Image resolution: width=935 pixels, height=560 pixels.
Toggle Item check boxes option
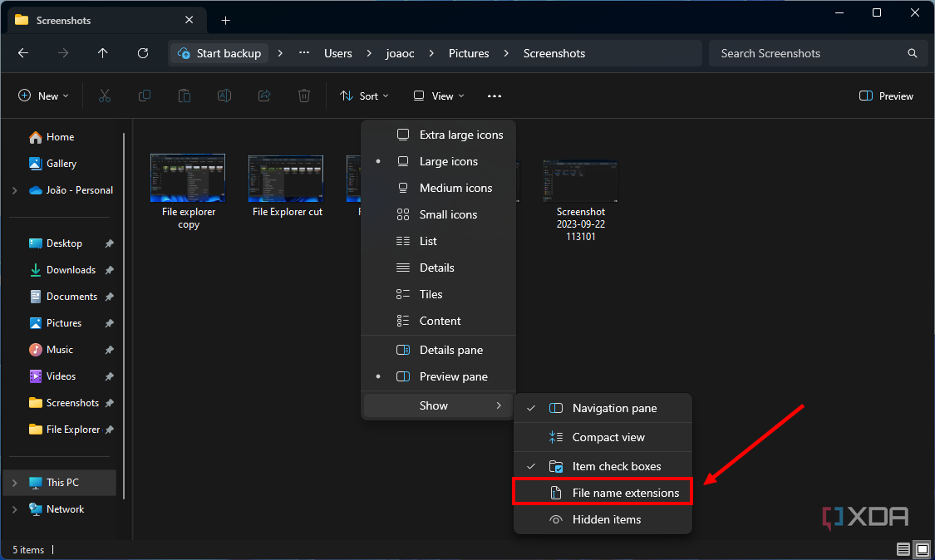click(x=615, y=465)
